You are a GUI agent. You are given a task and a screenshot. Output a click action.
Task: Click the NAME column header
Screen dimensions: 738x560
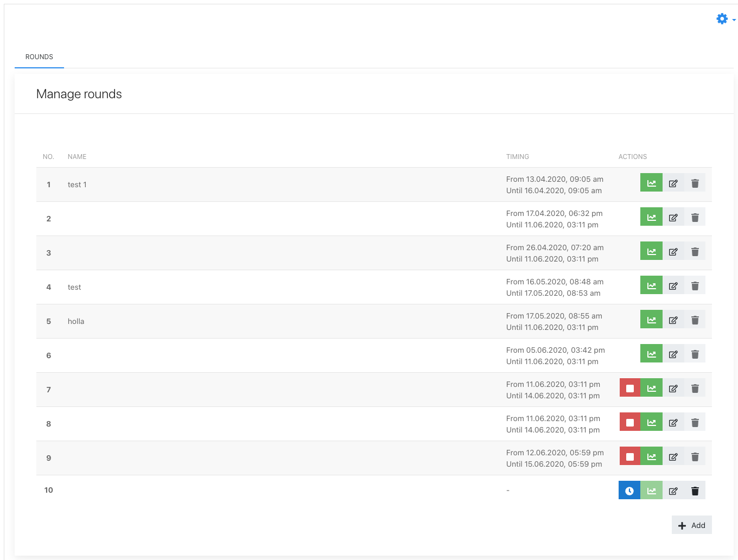pos(77,157)
